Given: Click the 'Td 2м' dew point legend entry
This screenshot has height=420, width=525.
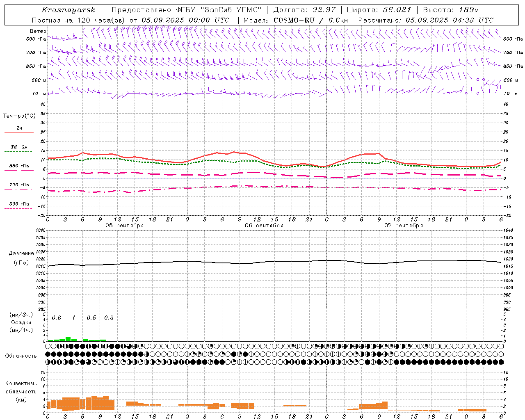Looking at the screenshot, I should (19, 147).
